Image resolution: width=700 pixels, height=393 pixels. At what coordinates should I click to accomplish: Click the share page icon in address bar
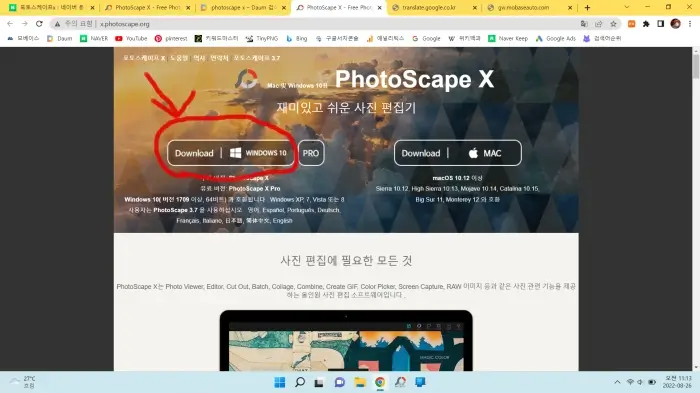point(599,24)
